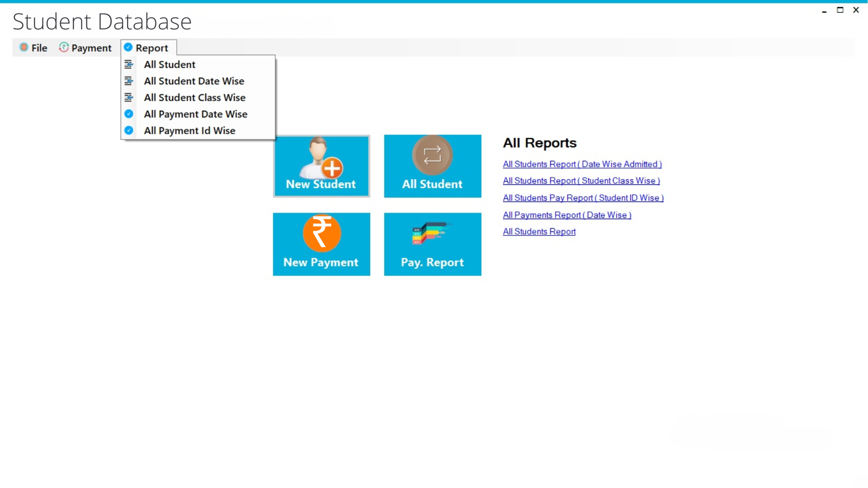Select All Student Date Wise entry
The height and width of the screenshot is (488, 868).
[x=194, y=81]
